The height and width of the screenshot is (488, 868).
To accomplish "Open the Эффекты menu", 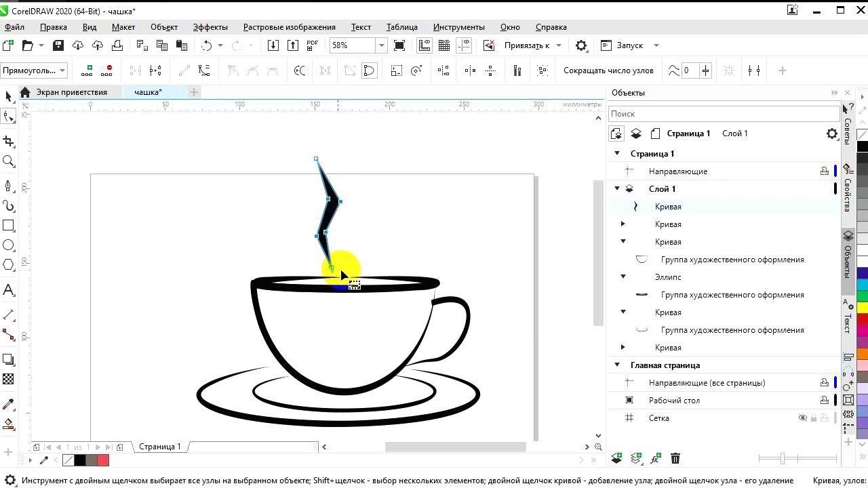I will coord(210,27).
